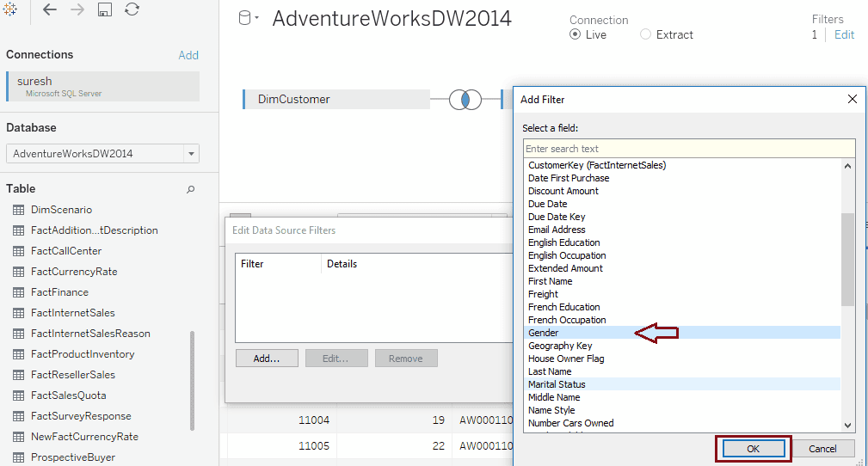Edit the data source filters

tap(844, 35)
